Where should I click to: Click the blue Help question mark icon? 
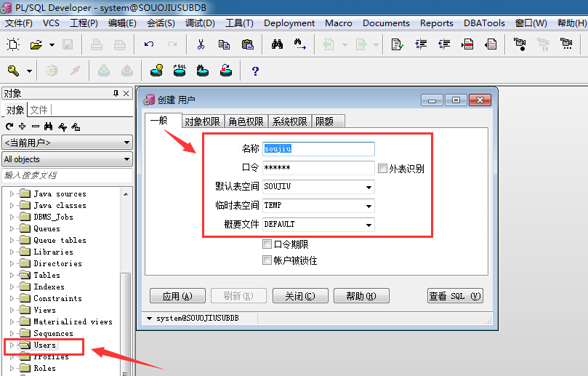(x=255, y=71)
